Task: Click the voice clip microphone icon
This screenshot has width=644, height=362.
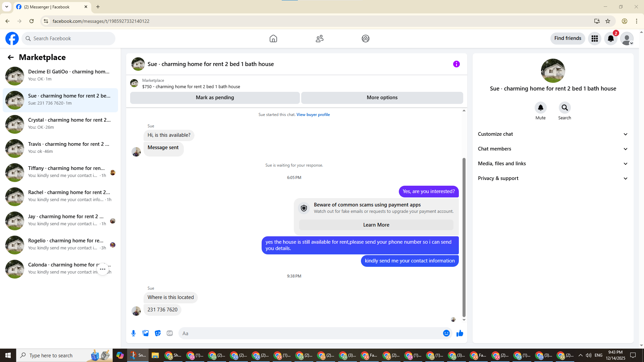Action: tap(133, 333)
